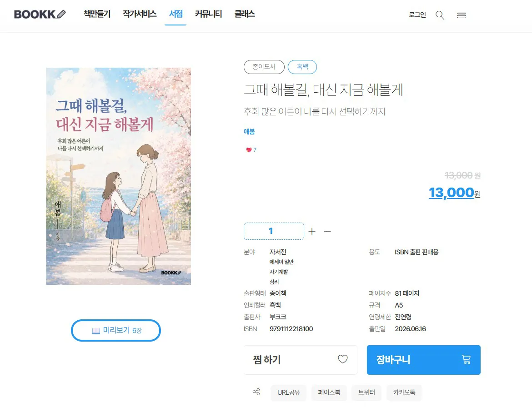
Task: Increase quantity with plus icon
Action: [312, 231]
